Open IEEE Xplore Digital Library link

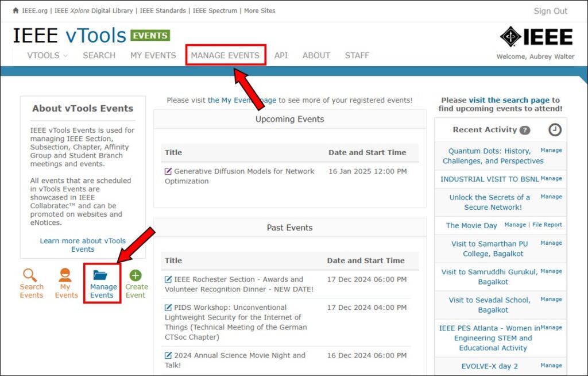coord(94,11)
